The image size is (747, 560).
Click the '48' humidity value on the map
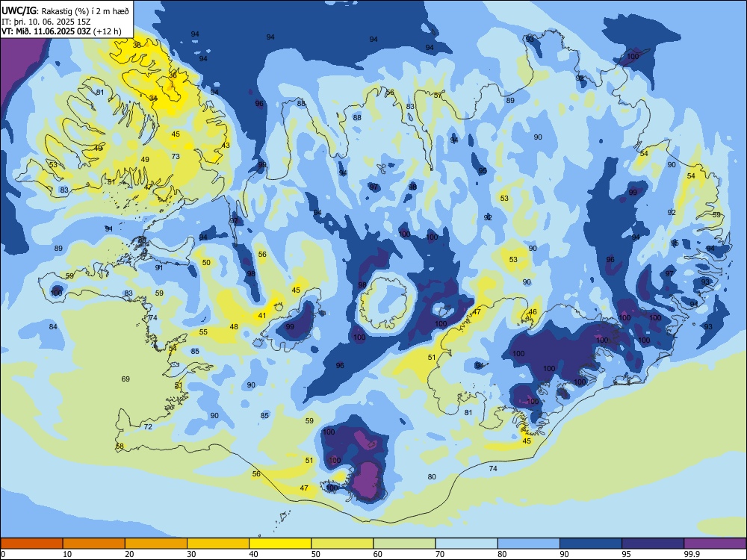tap(233, 327)
